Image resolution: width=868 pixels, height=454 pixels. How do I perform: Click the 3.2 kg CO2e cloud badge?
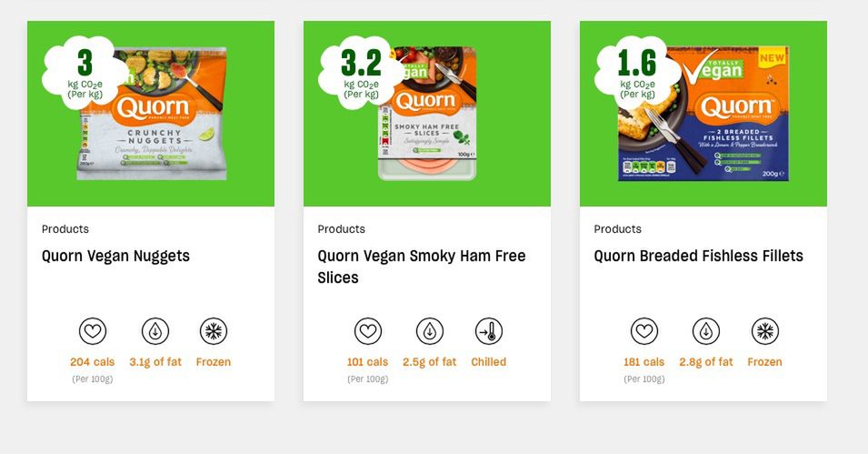pyautogui.click(x=361, y=73)
